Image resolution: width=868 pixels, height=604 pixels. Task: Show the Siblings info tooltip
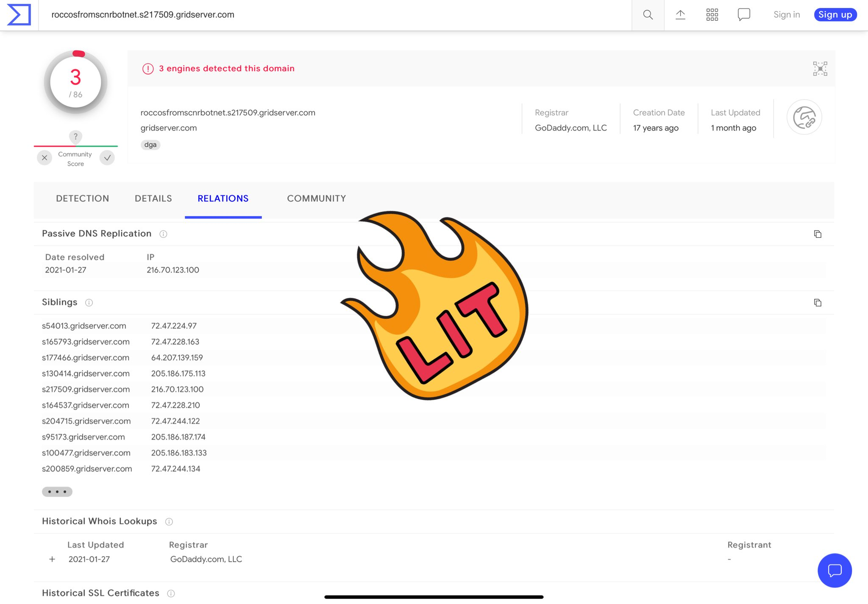point(89,303)
